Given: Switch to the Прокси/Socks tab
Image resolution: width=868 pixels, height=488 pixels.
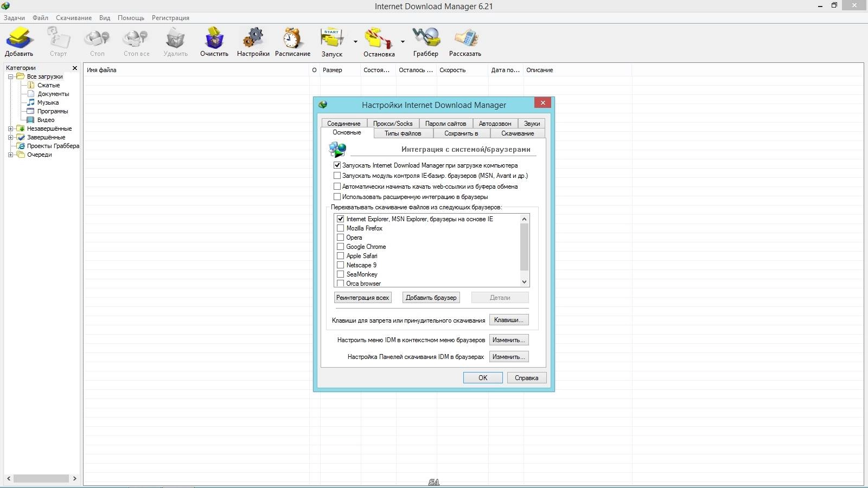Looking at the screenshot, I should tap(393, 124).
